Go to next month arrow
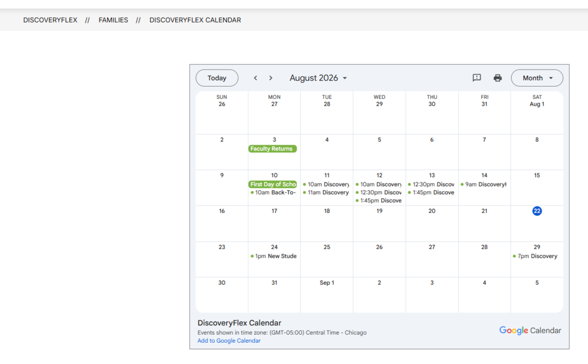 point(271,78)
